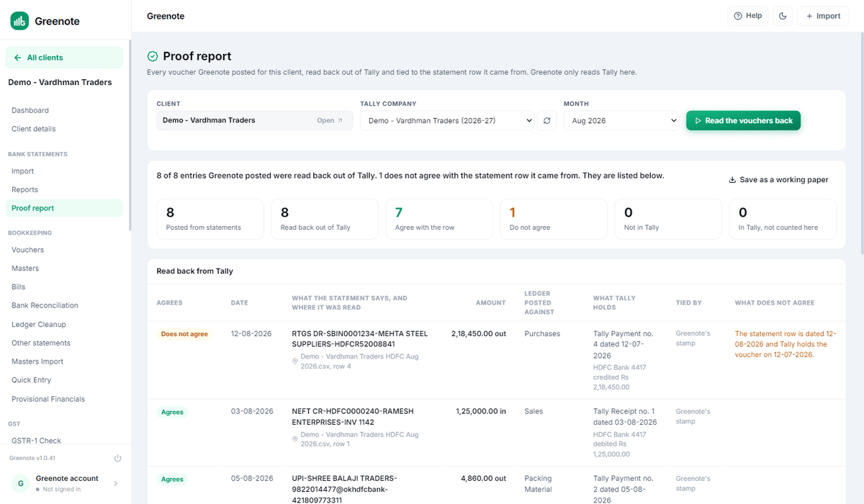Go back to All clients
864x504 pixels.
click(x=65, y=58)
